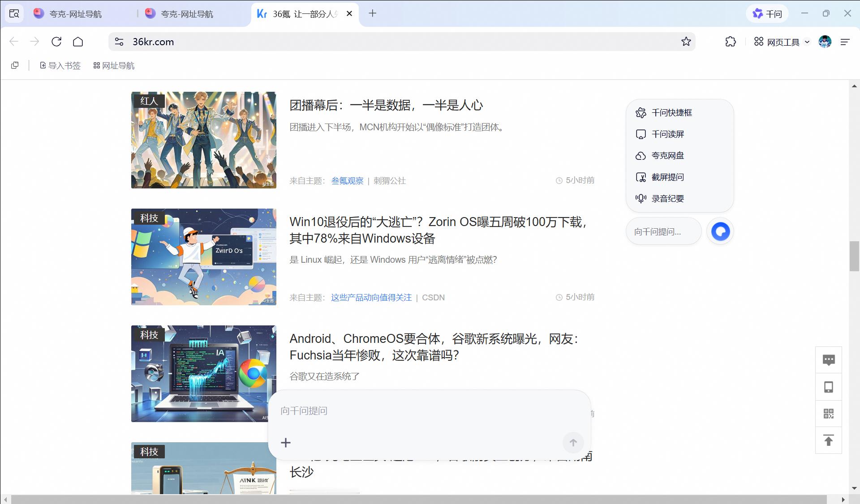This screenshot has width=860, height=504.
Task: Click the back-to-top arrow icon
Action: 828,440
